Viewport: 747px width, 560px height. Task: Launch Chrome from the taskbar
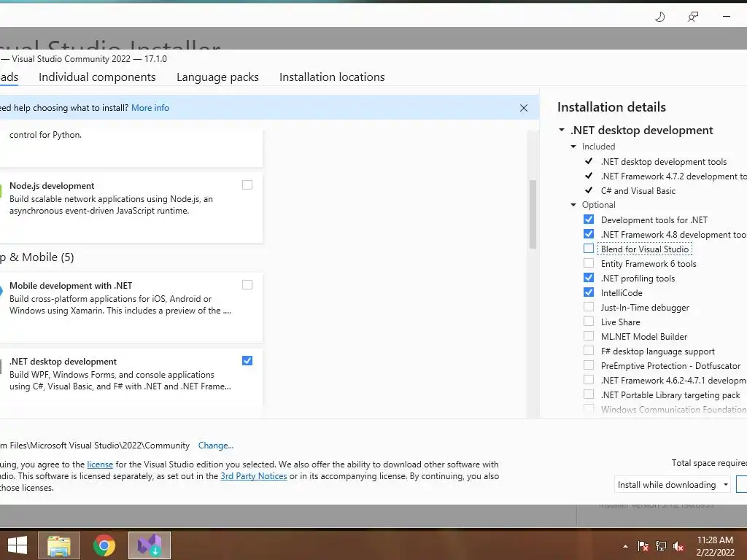(104, 545)
